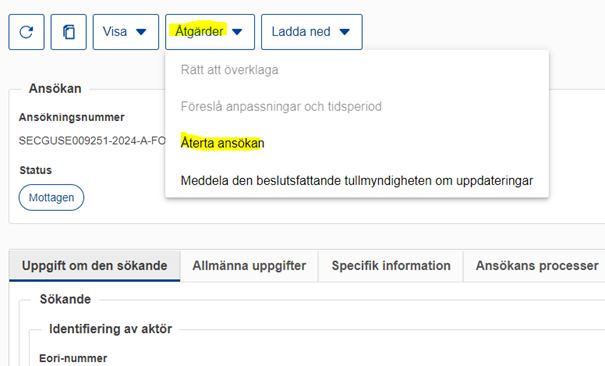The width and height of the screenshot is (605, 366).
Task: Click the Sökande section heading
Action: click(65, 299)
